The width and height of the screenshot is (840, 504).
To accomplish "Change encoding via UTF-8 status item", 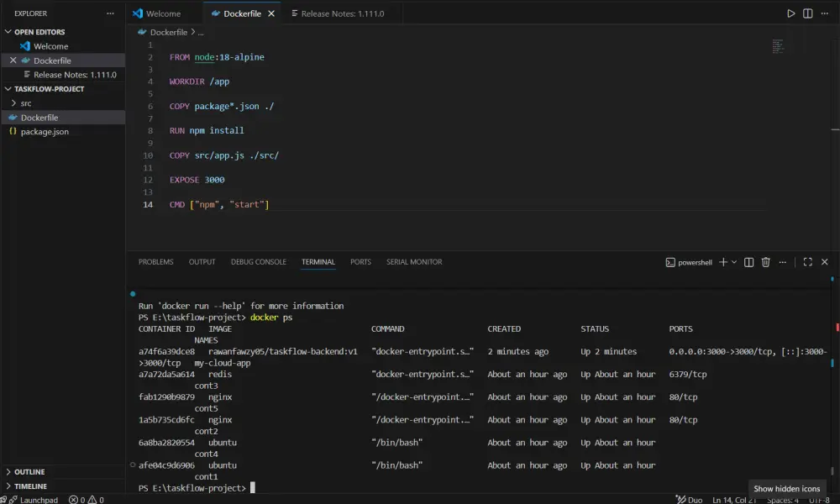I will point(819,500).
